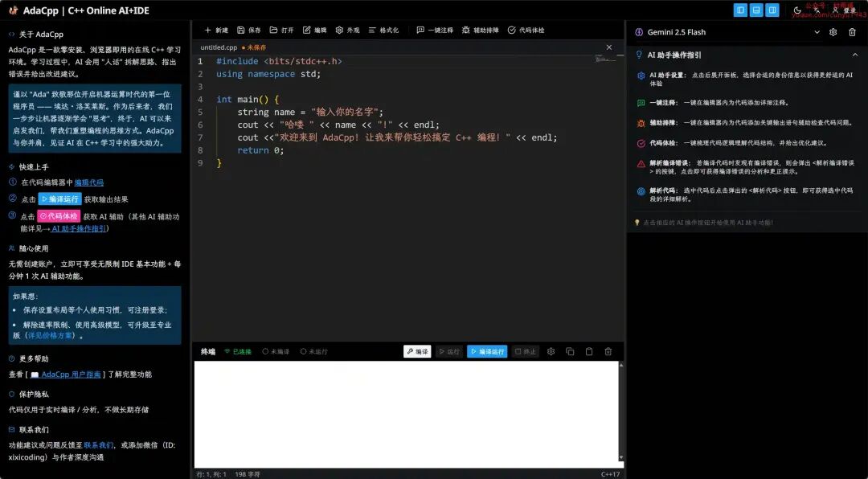Collapse the AI 助手操作指引 section

click(x=854, y=55)
